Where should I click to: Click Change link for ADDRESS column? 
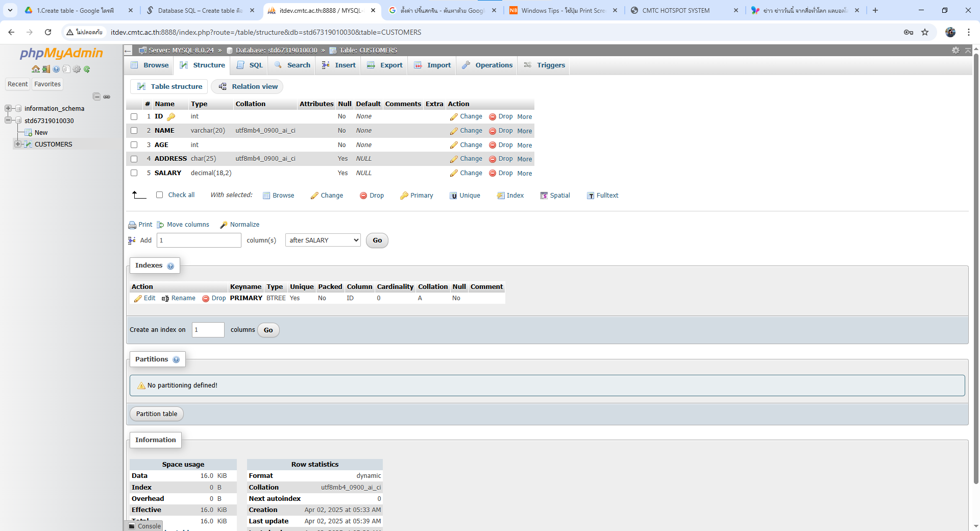(466, 159)
